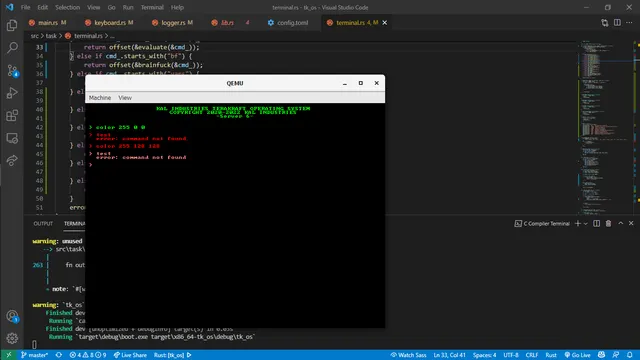Image resolution: width=640 pixels, height=360 pixels.
Task: Open editor More Actions ellipsis
Action: 629,23
